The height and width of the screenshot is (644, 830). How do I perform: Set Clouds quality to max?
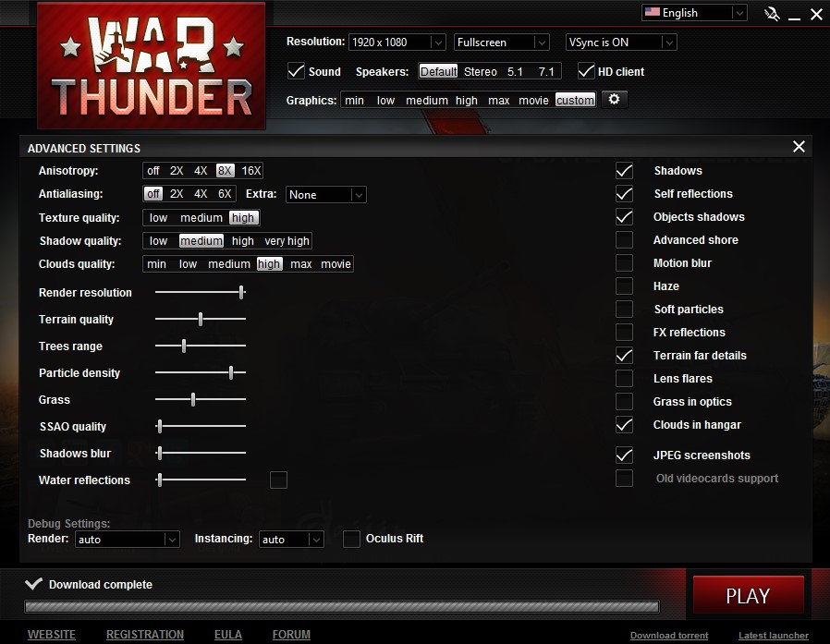pyautogui.click(x=300, y=263)
